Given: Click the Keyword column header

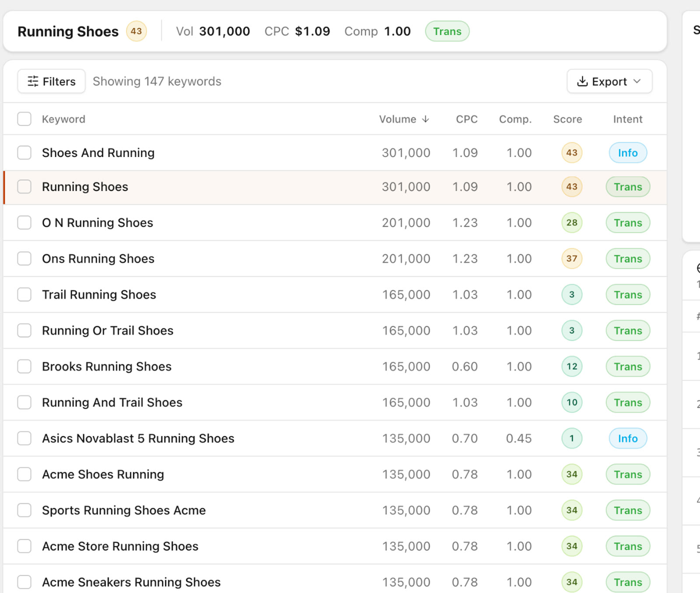Looking at the screenshot, I should point(63,119).
